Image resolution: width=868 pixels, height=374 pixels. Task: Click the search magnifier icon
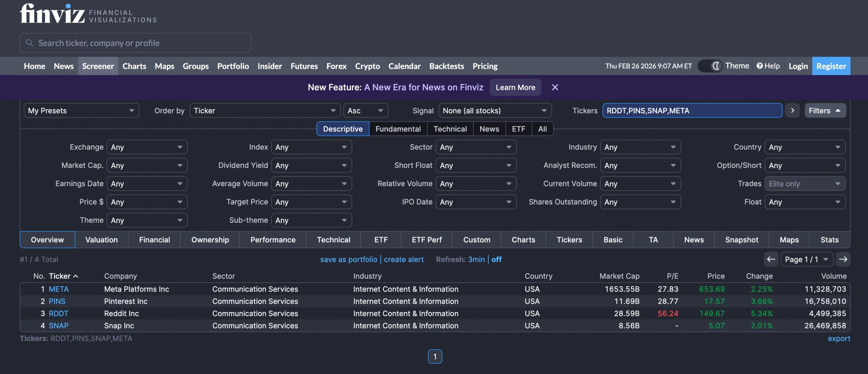29,43
